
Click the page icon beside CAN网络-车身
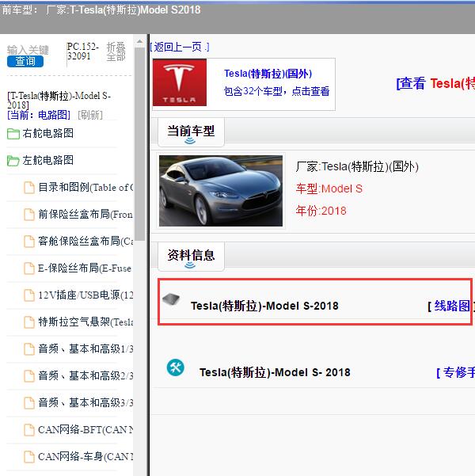(29, 457)
